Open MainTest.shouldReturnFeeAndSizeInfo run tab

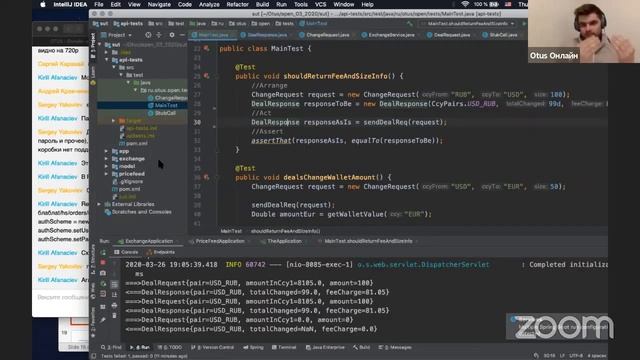[x=368, y=241]
